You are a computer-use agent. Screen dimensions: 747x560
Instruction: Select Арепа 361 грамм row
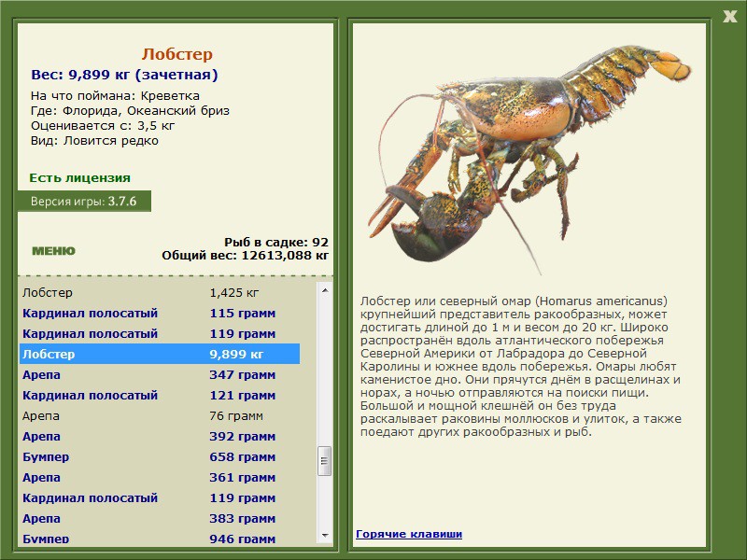pos(160,477)
